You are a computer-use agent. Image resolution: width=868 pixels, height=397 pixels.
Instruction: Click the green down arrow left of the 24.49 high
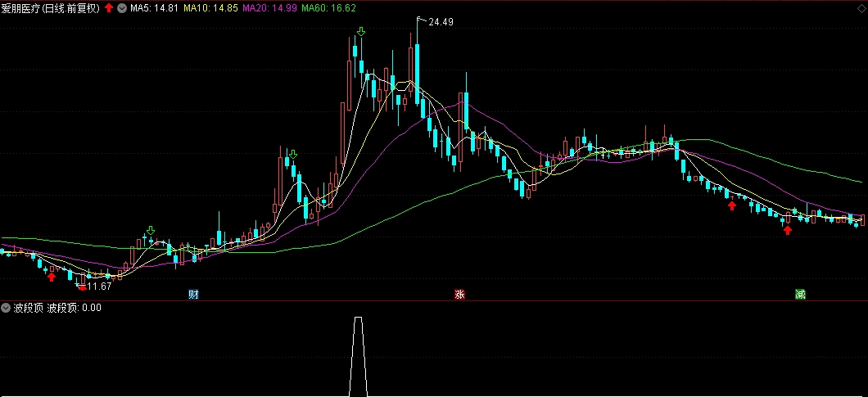click(x=361, y=32)
